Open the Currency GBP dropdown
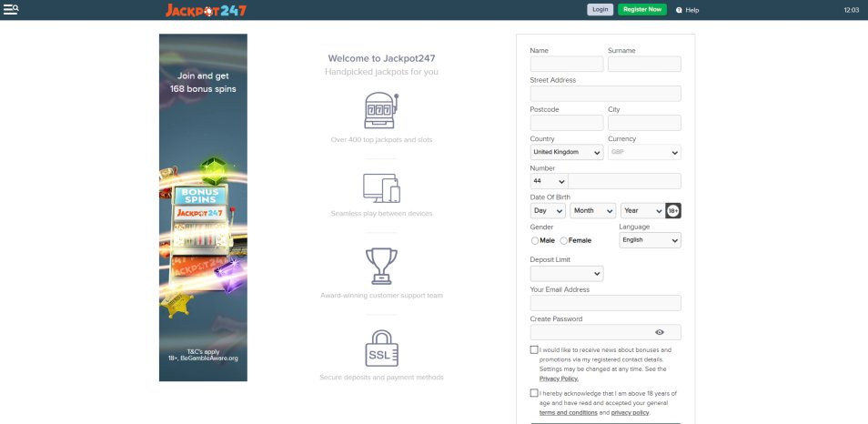868x424 pixels. coord(644,152)
